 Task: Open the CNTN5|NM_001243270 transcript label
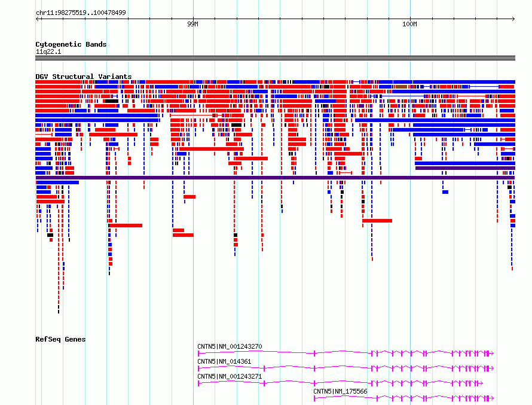(230, 346)
